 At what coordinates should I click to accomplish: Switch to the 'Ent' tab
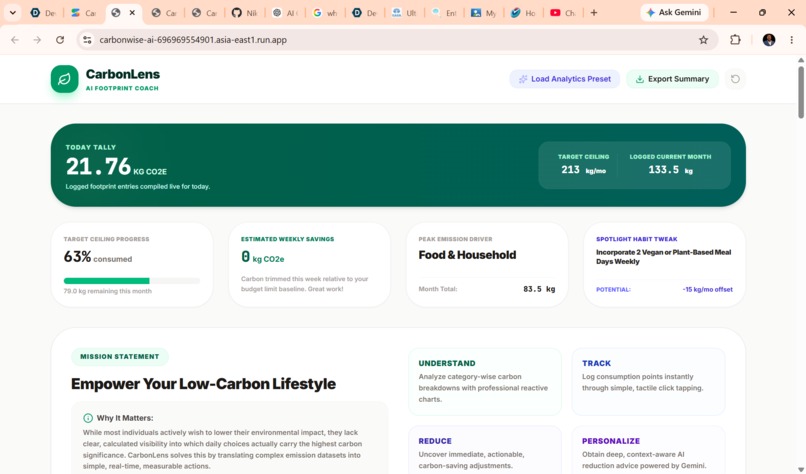(444, 13)
